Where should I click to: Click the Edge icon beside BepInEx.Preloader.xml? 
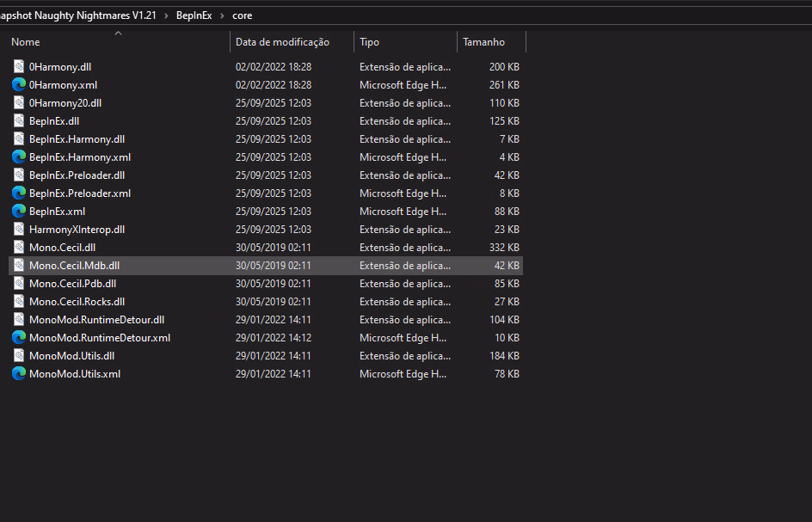point(19,193)
